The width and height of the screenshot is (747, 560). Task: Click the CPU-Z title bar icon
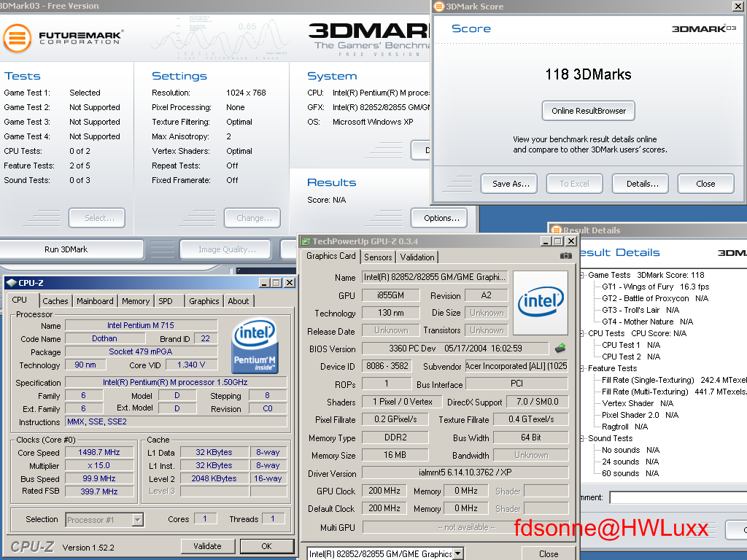coord(12,283)
